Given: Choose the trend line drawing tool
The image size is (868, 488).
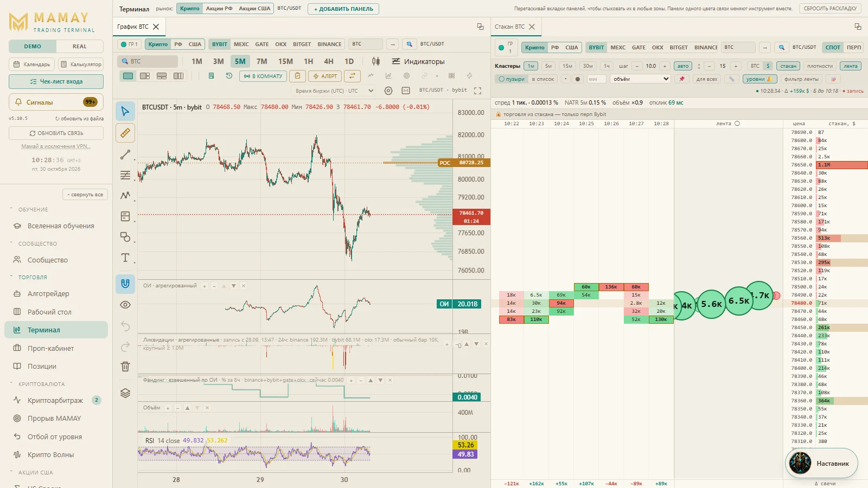Looking at the screenshot, I should coord(125,155).
